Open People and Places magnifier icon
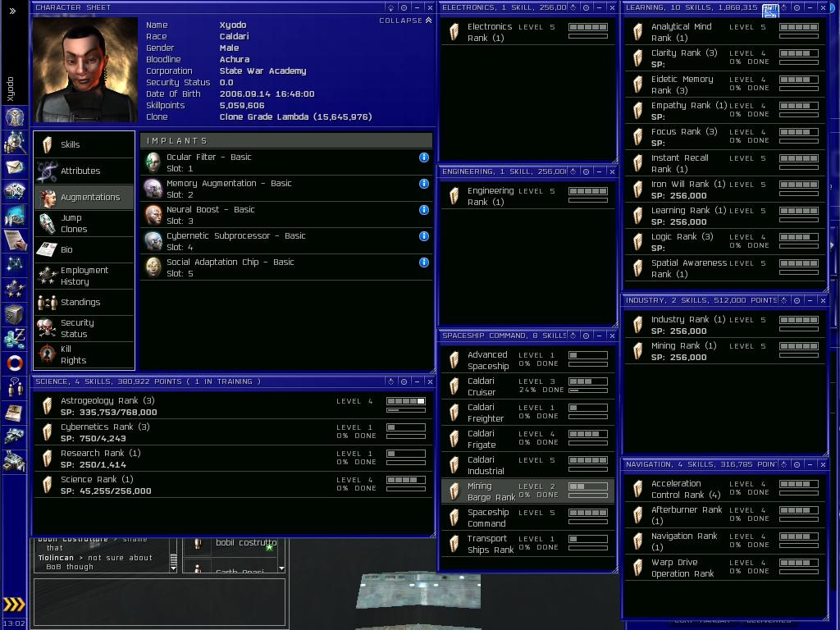Screen dimensions: 840x630 [15, 142]
